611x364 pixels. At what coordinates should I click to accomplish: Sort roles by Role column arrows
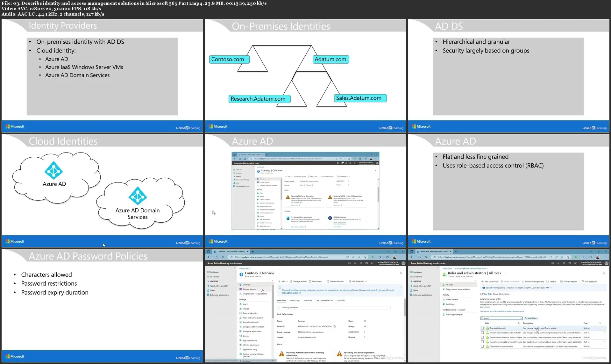tap(519, 323)
